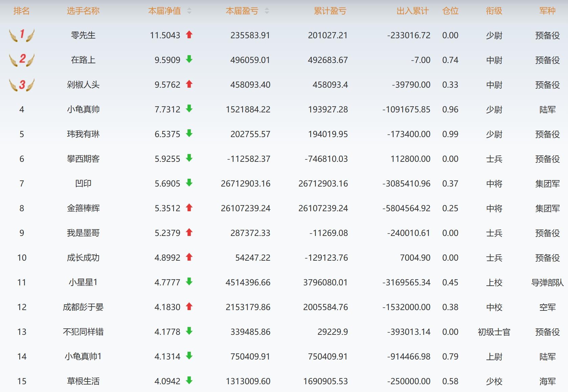Select player 金箍棒辉
Image resolution: width=568 pixels, height=392 pixels.
pos(83,208)
